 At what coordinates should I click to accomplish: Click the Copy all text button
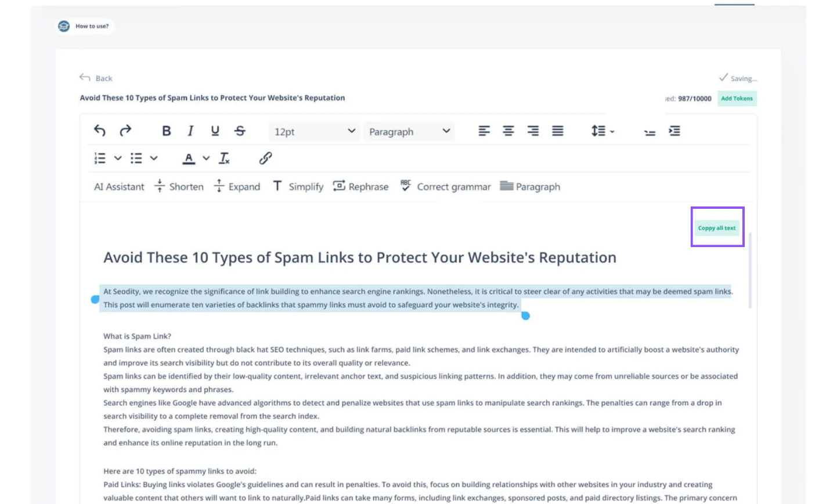point(717,228)
